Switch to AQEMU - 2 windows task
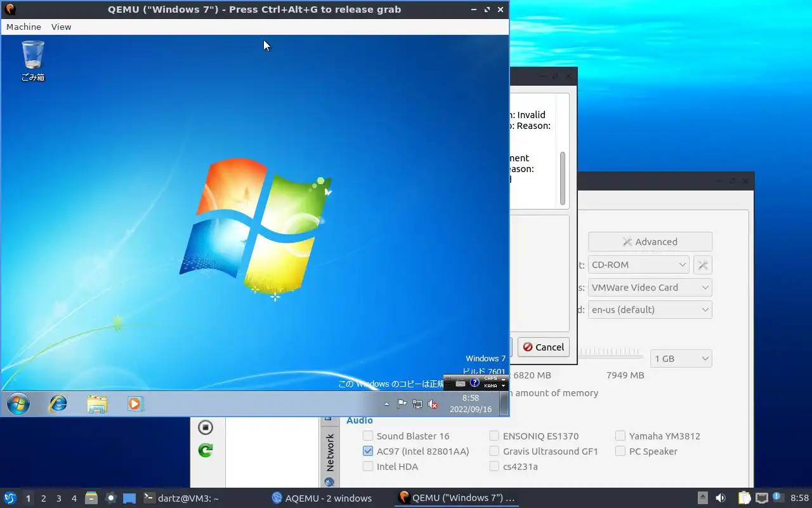The height and width of the screenshot is (508, 812). tap(322, 498)
